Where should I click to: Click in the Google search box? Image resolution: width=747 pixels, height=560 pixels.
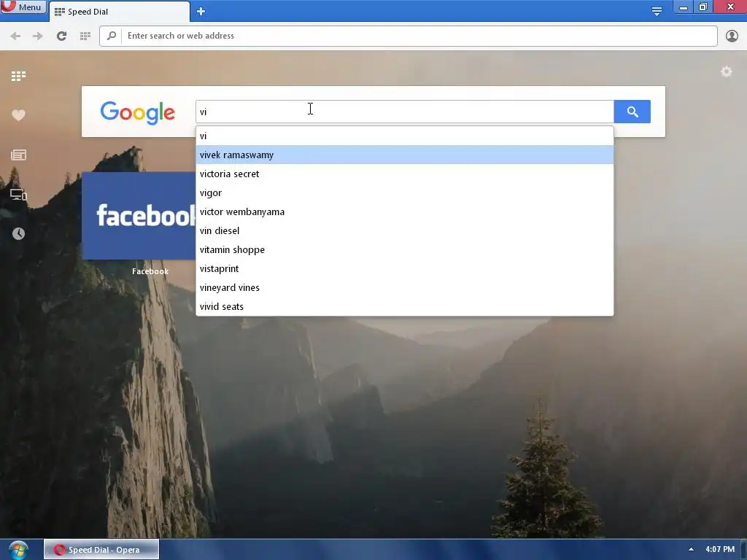coord(404,112)
